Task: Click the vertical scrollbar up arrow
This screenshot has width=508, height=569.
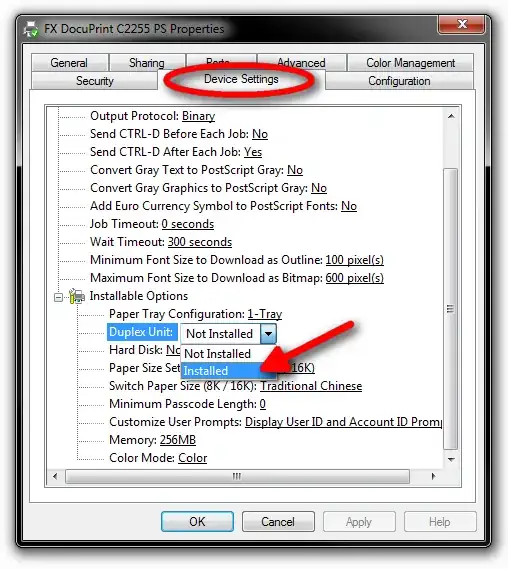Action: click(451, 116)
